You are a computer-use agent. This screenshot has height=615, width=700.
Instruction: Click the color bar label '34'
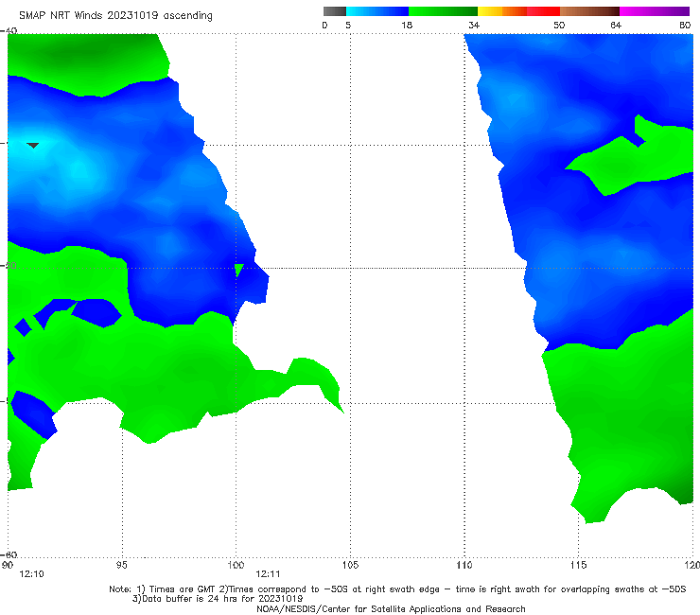[474, 25]
